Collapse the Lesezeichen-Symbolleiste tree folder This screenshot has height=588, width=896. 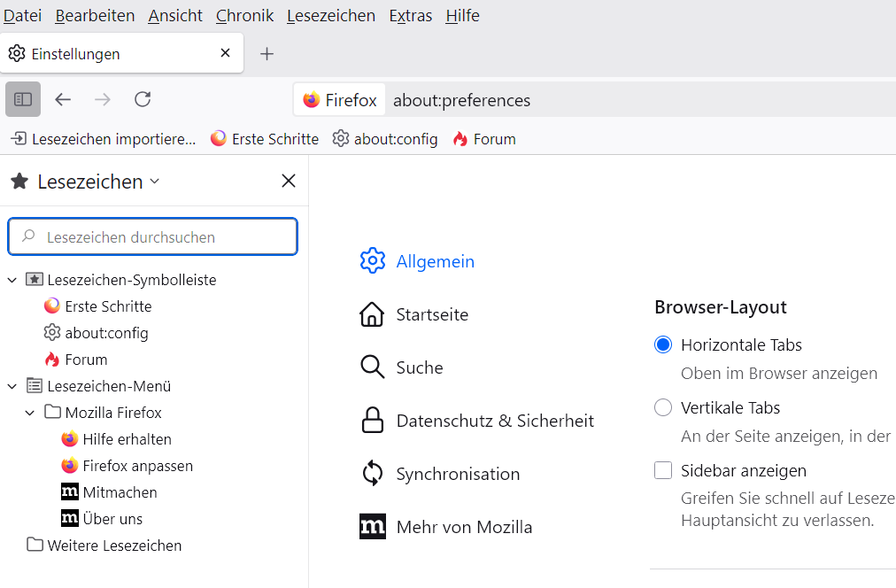[x=12, y=280]
